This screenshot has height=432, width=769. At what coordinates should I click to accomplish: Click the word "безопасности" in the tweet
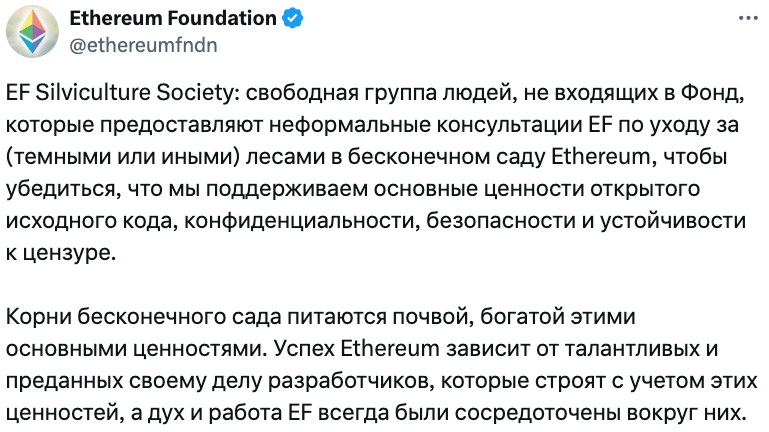pos(501,221)
